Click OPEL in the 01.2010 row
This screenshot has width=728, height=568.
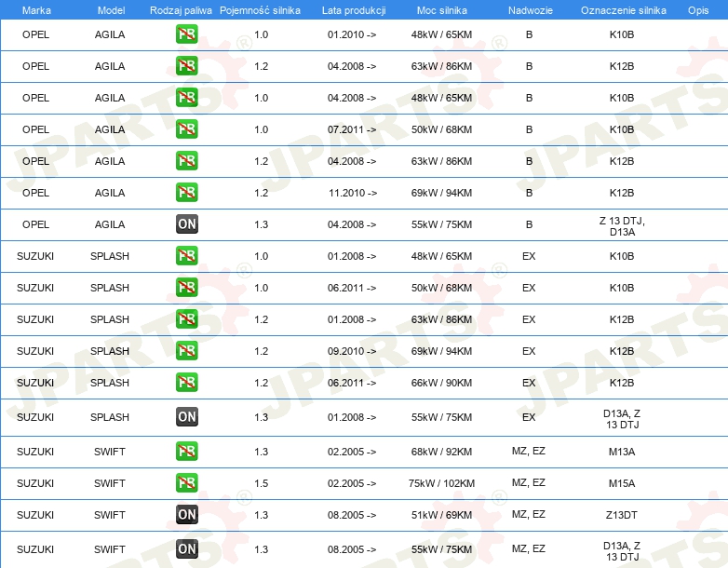pyautogui.click(x=35, y=34)
